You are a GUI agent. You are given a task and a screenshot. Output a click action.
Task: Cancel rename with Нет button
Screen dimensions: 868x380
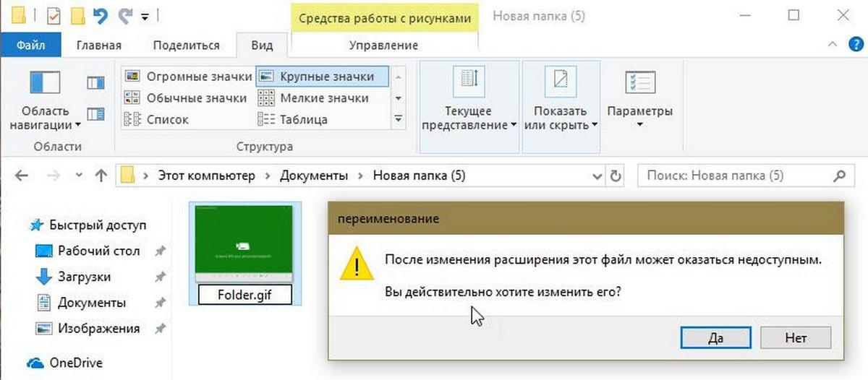795,337
